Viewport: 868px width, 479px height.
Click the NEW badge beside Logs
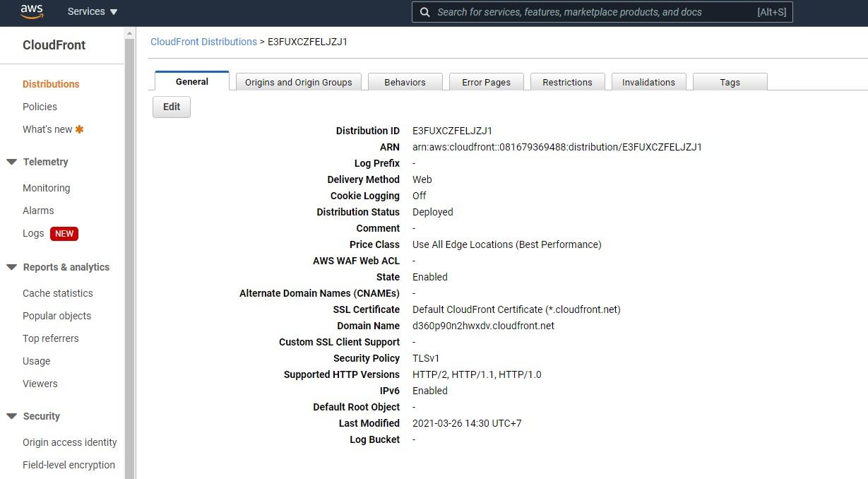[64, 233]
